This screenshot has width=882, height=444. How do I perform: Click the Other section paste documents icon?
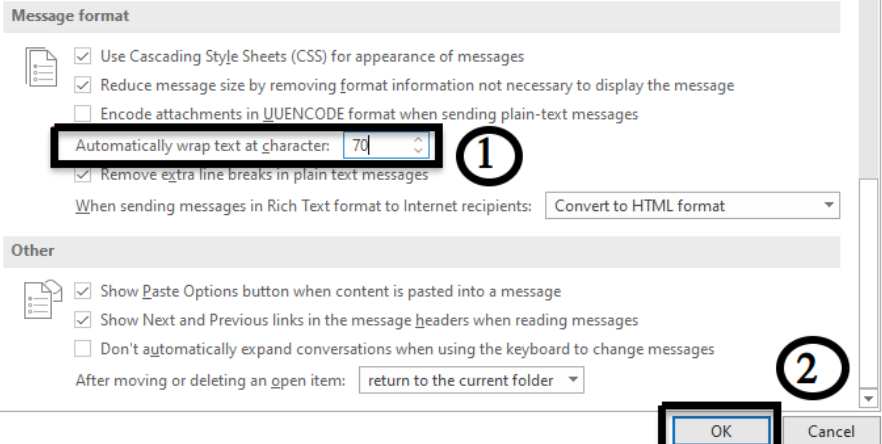coord(43,300)
